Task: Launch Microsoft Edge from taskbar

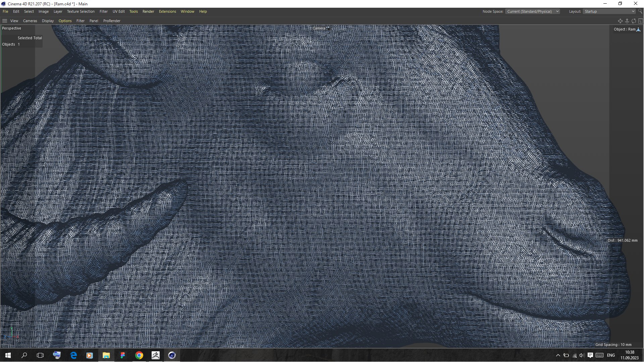Action: (x=73, y=355)
